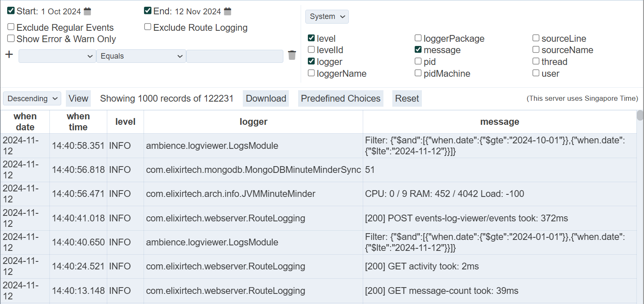644x304 pixels.
Task: Click the filter value text field
Action: tap(234, 56)
